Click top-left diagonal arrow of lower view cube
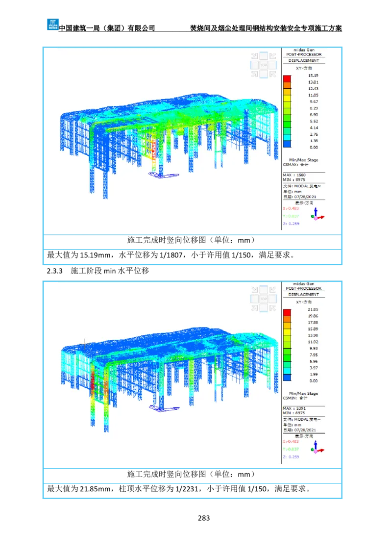Image resolution: width=392 pixels, height=555 pixels. [254, 289]
